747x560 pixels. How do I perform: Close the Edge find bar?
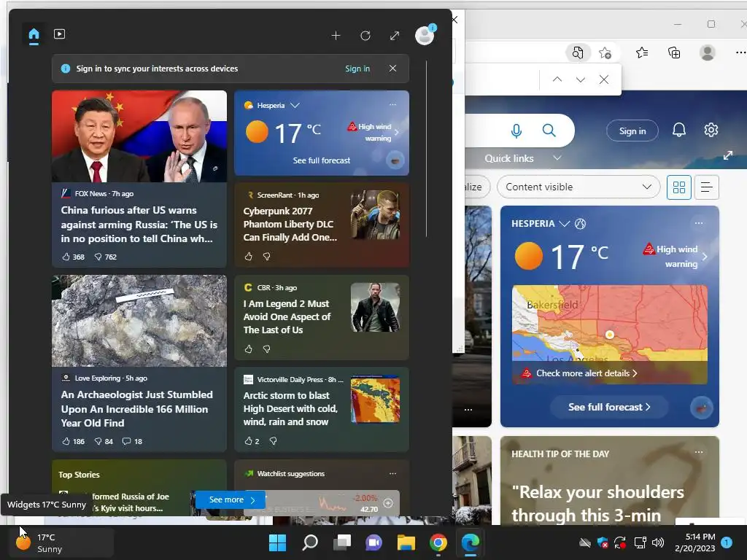(x=603, y=79)
